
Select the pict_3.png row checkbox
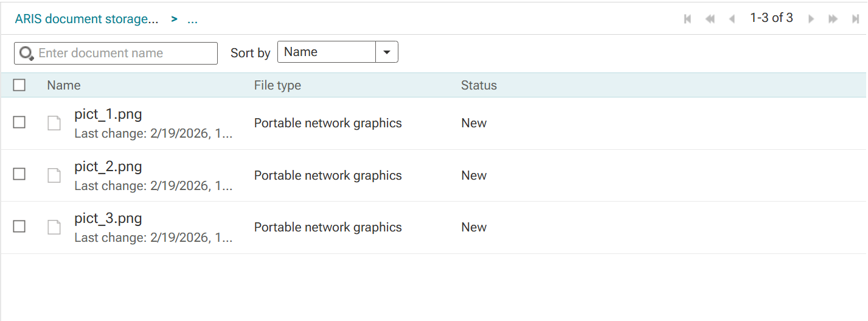pos(19,227)
